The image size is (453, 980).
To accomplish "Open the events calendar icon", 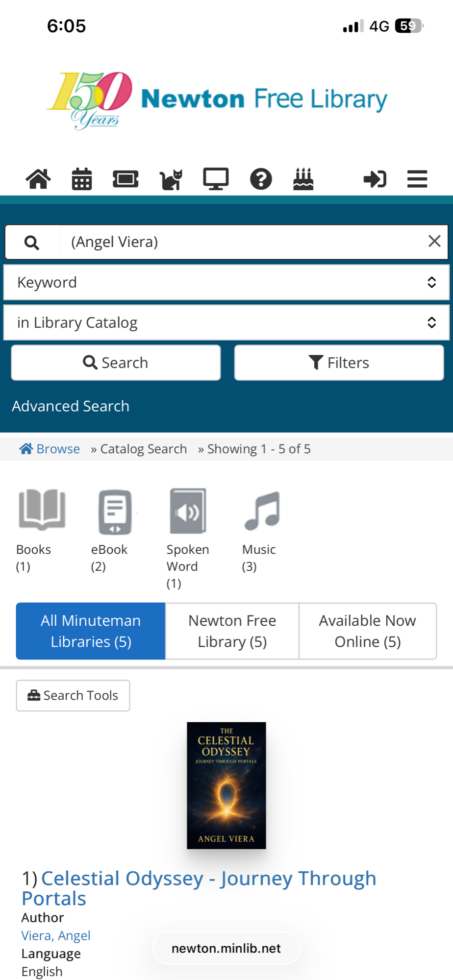I will pos(82,179).
